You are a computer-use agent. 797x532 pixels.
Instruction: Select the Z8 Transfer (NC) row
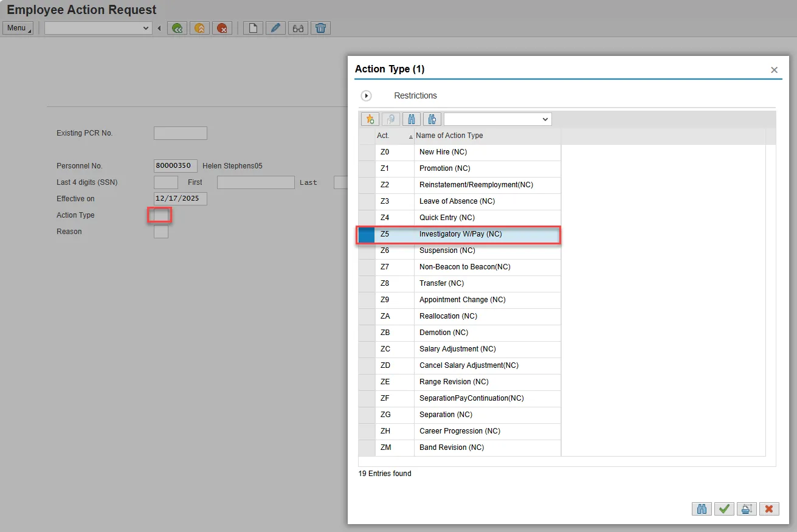tap(441, 283)
